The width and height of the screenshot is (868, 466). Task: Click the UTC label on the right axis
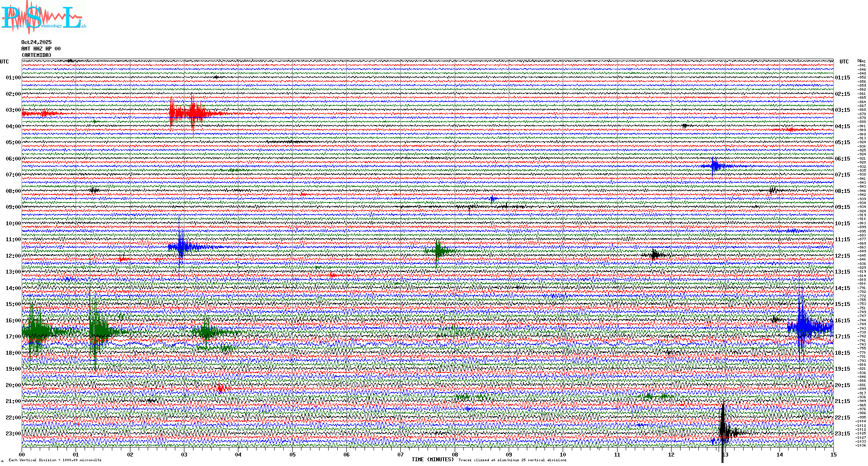tap(844, 62)
